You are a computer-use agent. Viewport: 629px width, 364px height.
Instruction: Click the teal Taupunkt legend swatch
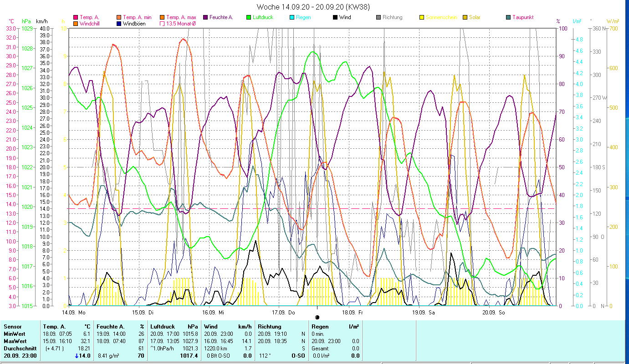[x=508, y=17]
